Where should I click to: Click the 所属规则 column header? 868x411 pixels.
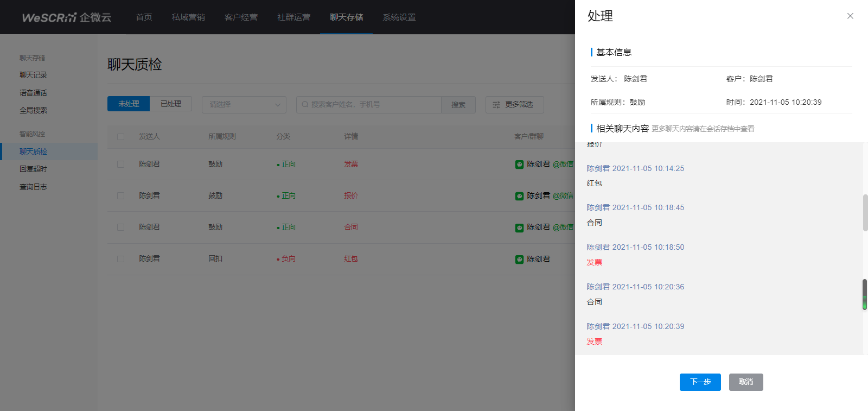tap(222, 136)
